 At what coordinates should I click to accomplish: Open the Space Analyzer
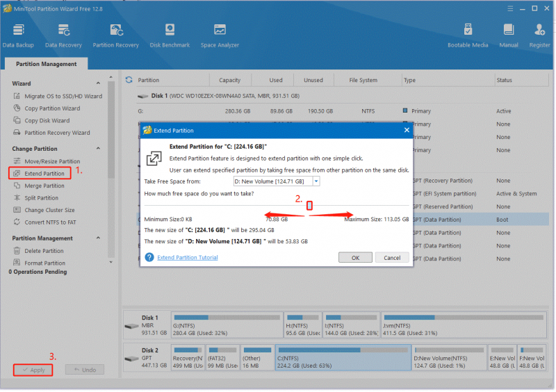220,35
